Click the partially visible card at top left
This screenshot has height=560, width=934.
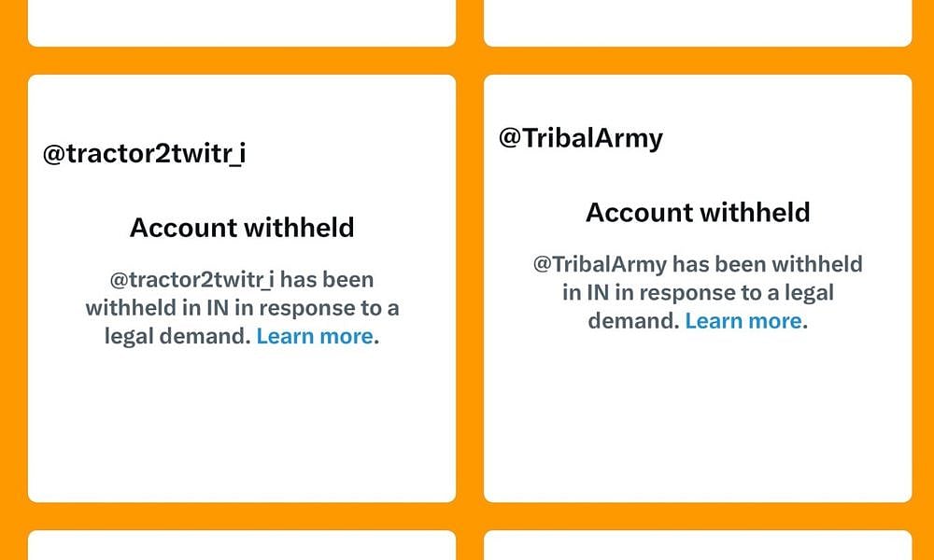(241, 22)
